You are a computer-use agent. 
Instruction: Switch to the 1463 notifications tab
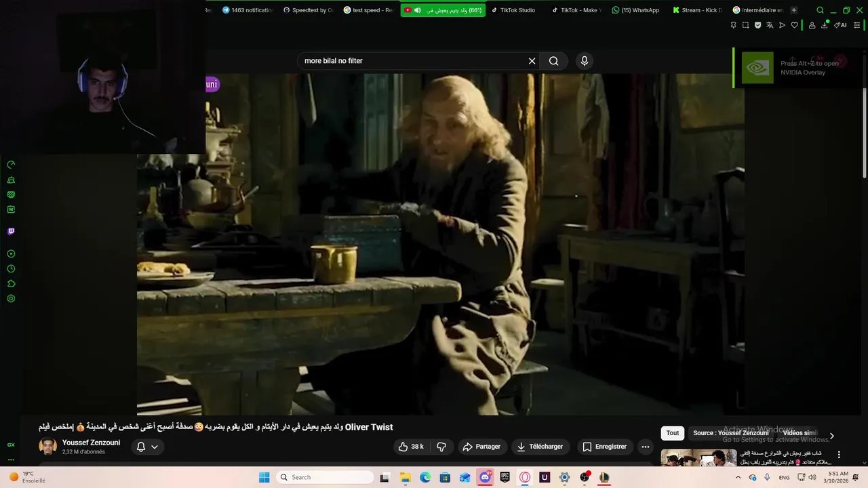tap(248, 10)
